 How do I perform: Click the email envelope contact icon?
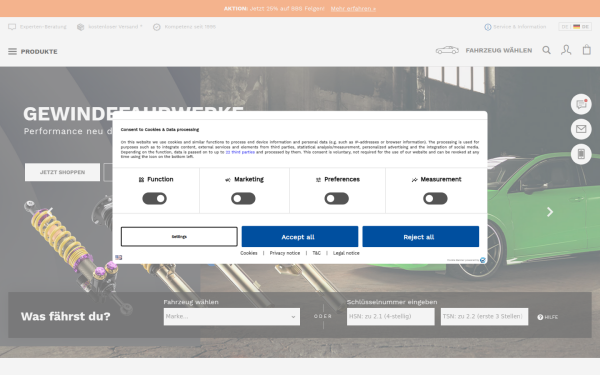(x=581, y=129)
